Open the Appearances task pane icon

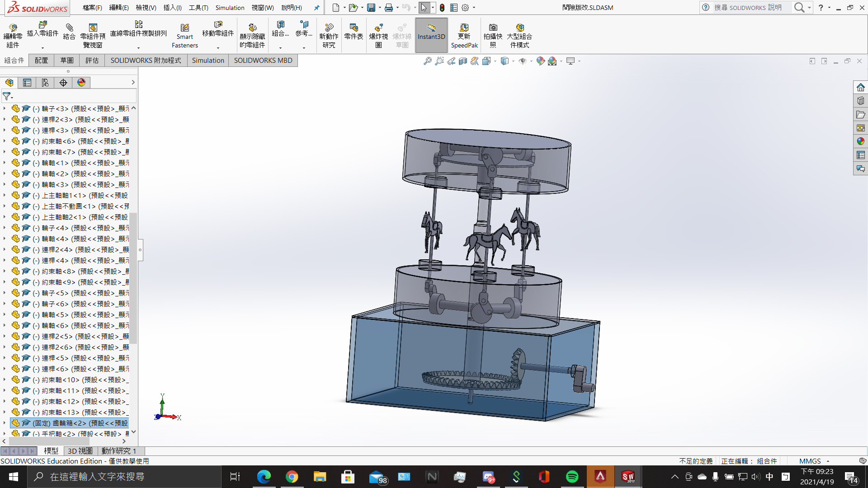860,141
